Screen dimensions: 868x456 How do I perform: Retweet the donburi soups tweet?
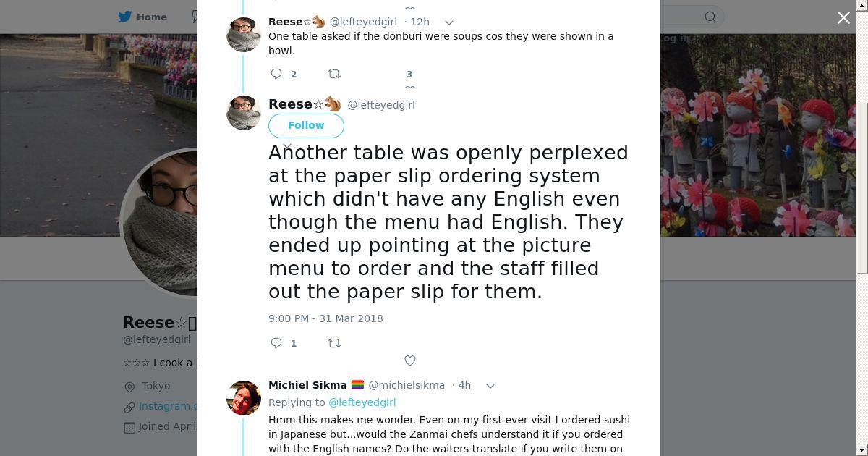pos(334,74)
